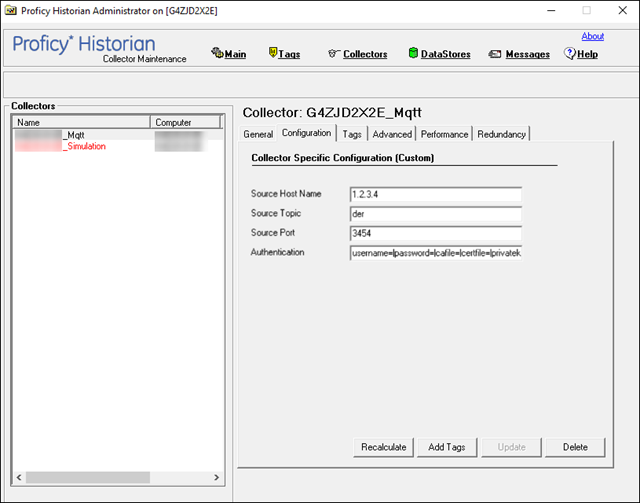Click the collectors list right scroll arrow
This screenshot has height=503, width=640.
pyautogui.click(x=217, y=477)
